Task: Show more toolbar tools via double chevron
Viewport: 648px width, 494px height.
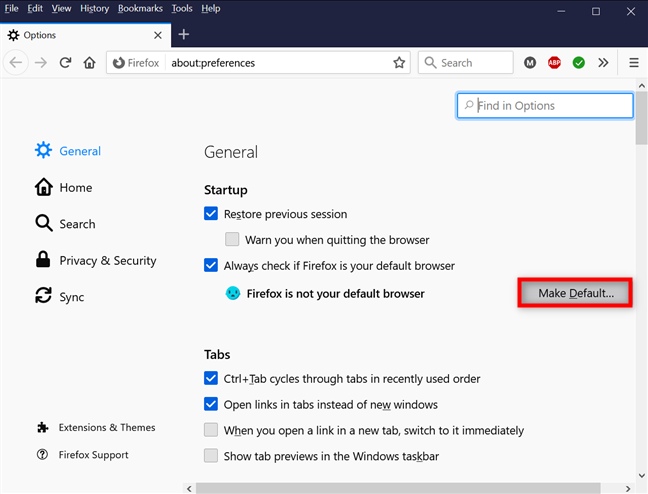Action: pos(603,62)
